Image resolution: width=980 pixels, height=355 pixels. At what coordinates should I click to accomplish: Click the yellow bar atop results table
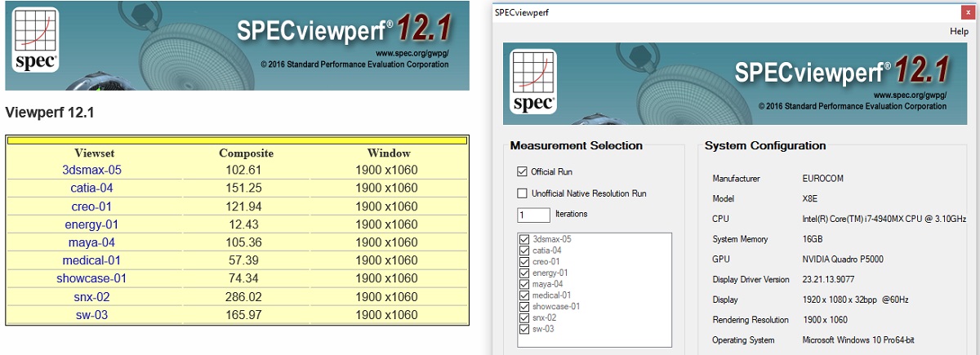237,140
